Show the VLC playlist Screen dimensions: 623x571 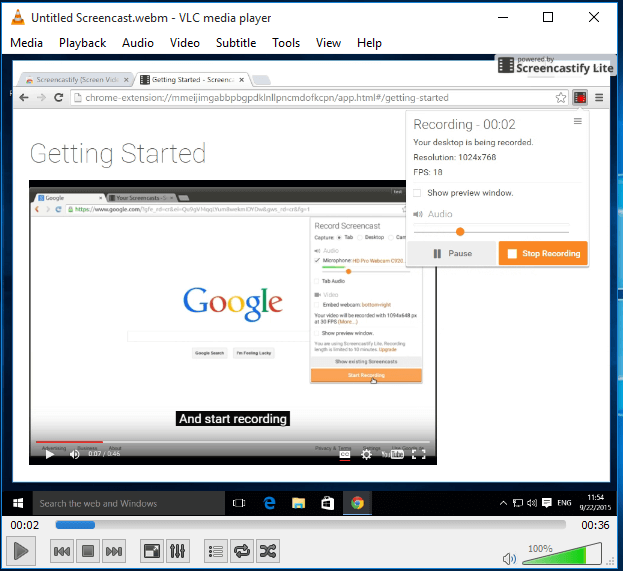(216, 551)
